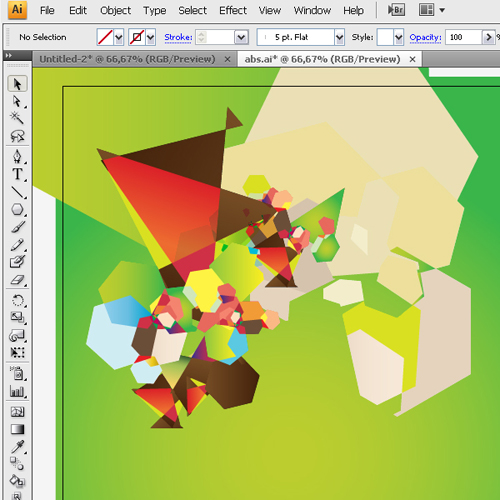Expand the toolbox with double-arrow toggle
The width and height of the screenshot is (500, 500).
9,55
